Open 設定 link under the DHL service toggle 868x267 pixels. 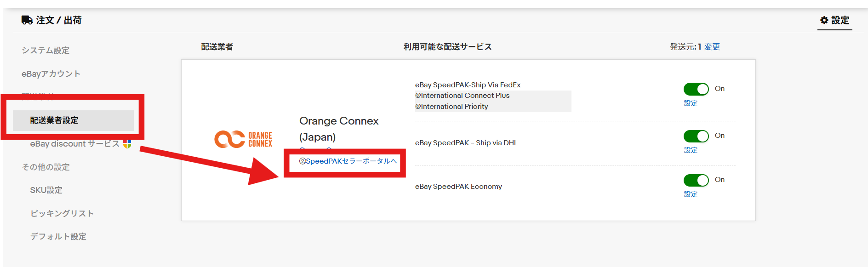(691, 150)
